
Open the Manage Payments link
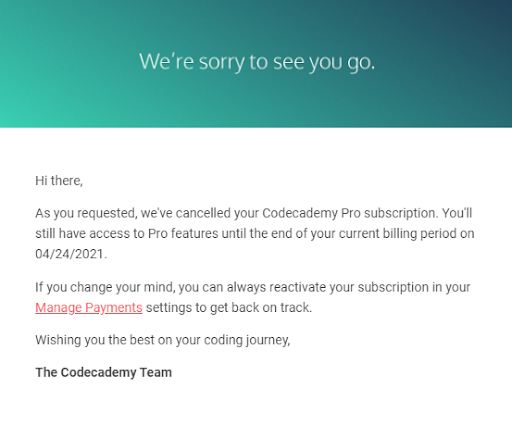89,307
